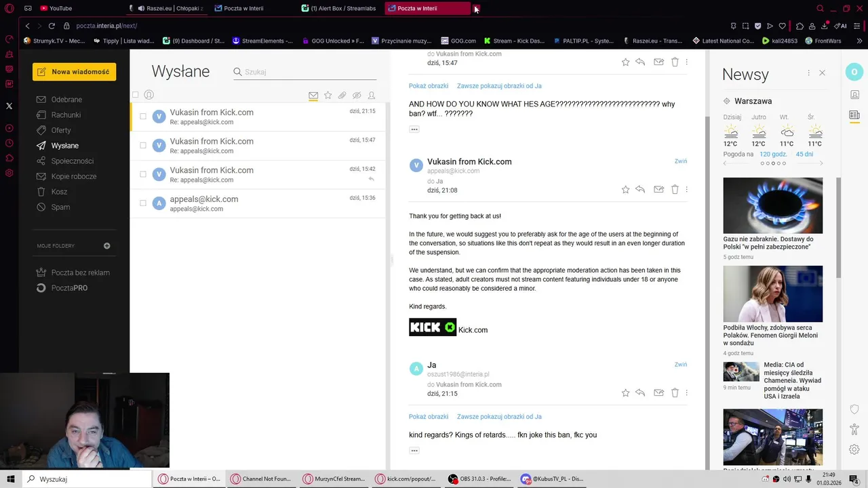Image resolution: width=868 pixels, height=488 pixels.
Task: Toggle the person filter icon
Action: pyautogui.click(x=371, y=96)
